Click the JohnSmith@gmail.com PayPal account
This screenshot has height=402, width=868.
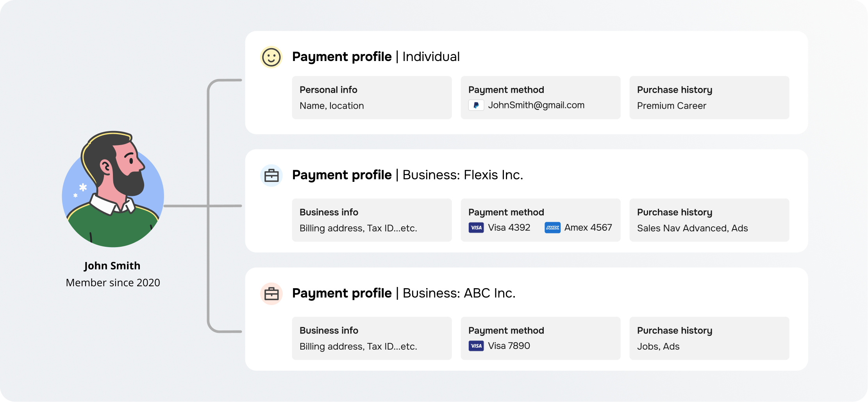[x=536, y=105]
